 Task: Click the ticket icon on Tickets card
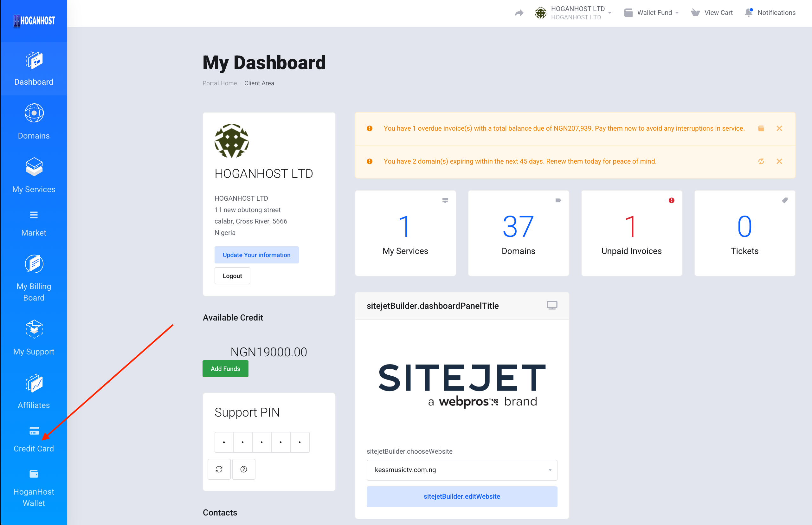click(784, 200)
